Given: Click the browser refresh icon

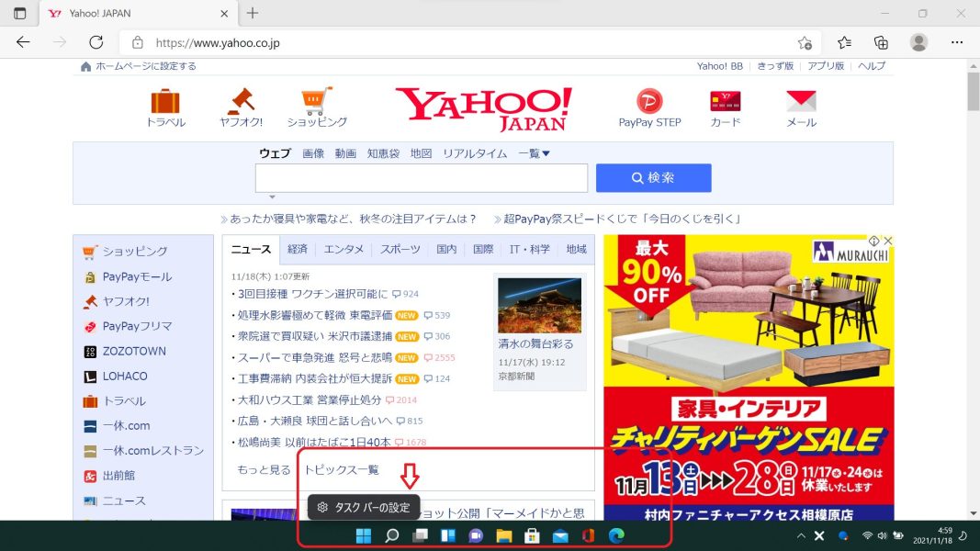Looking at the screenshot, I should pyautogui.click(x=96, y=42).
